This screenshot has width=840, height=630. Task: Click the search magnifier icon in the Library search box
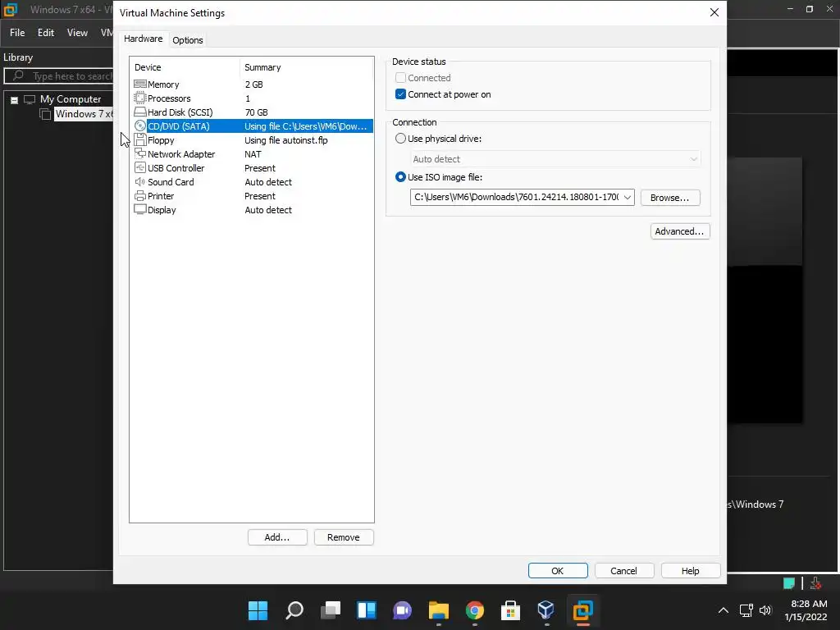pyautogui.click(x=18, y=75)
